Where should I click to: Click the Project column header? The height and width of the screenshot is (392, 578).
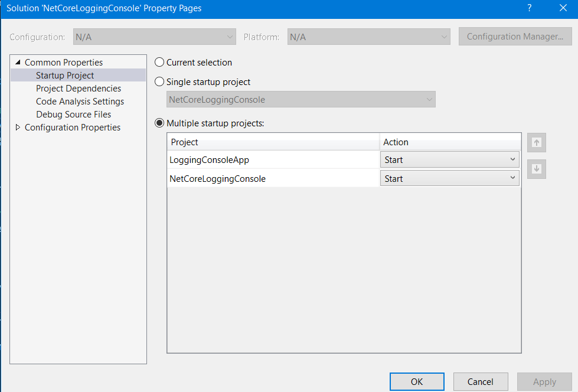point(273,142)
